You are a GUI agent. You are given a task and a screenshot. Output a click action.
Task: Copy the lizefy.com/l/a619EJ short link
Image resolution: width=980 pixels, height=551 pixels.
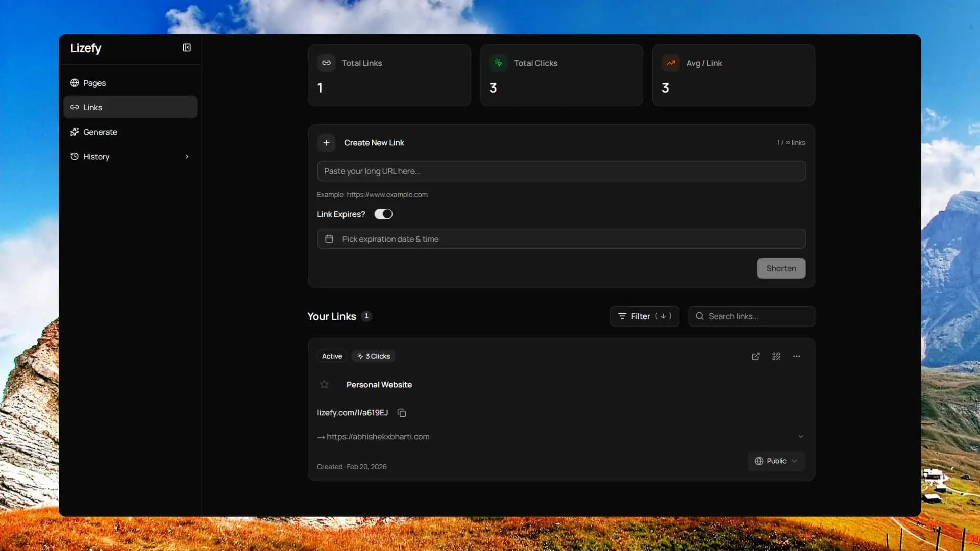(401, 413)
